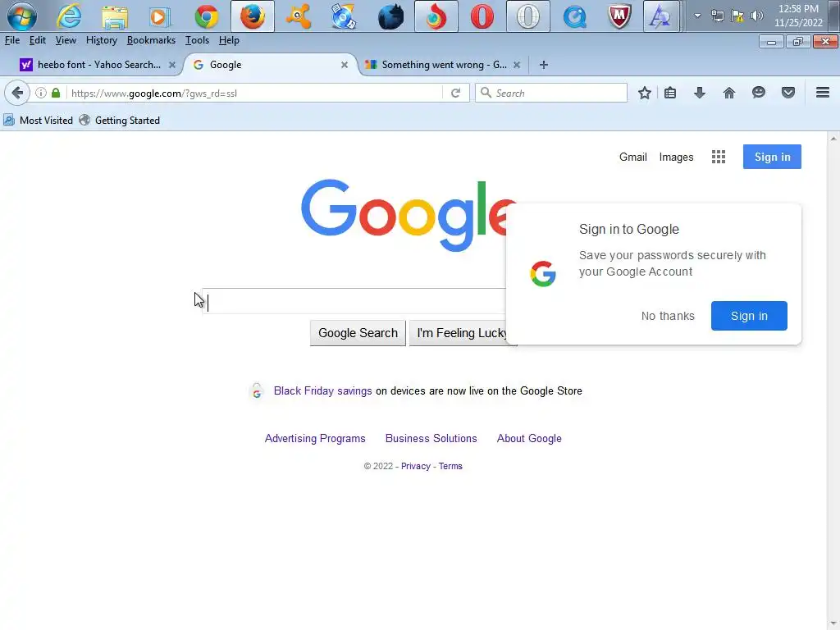Launch Google Chrome from the taskbar

click(x=207, y=16)
